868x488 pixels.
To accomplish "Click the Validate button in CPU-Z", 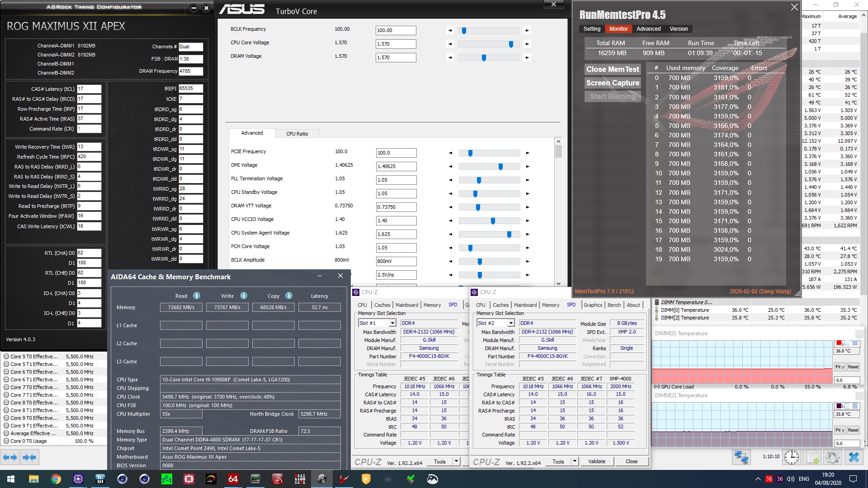I will click(x=597, y=461).
